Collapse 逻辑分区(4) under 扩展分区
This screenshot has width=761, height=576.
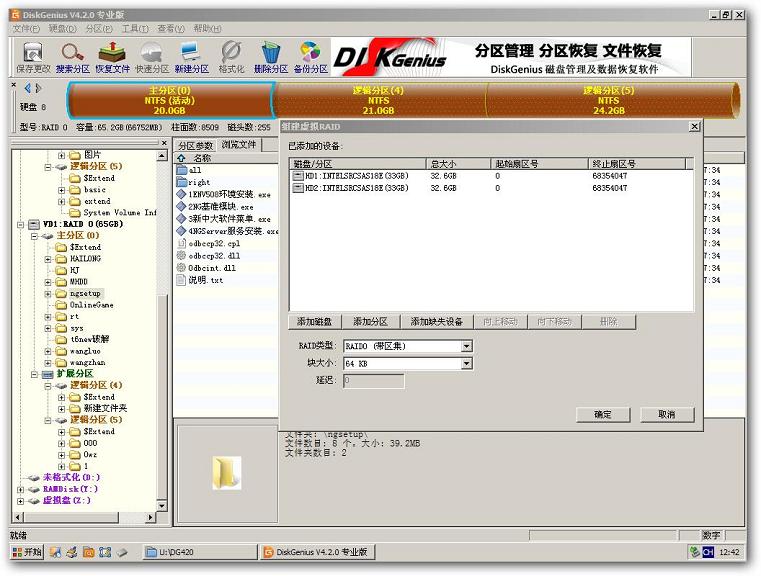[x=48, y=386]
